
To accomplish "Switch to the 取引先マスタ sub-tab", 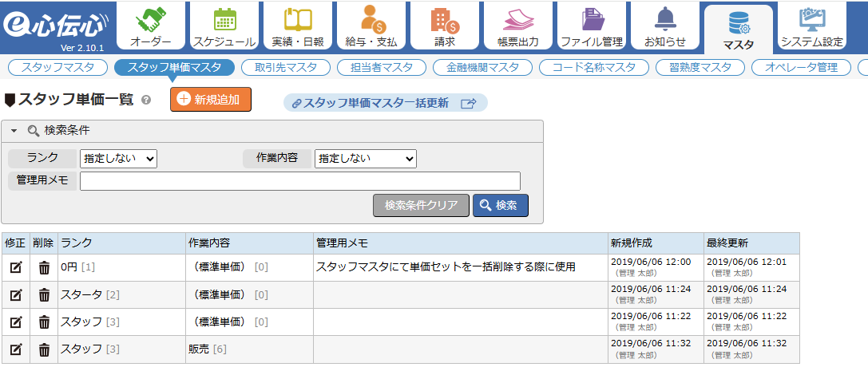I will click(286, 68).
